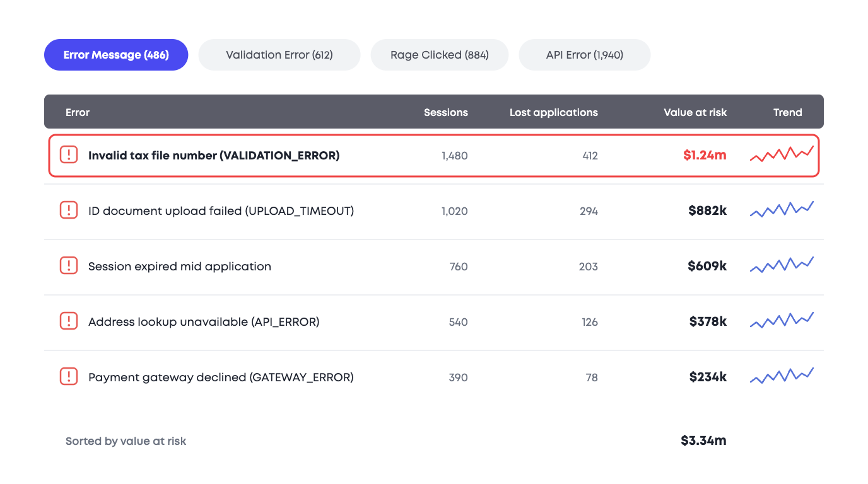
Task: Open trend sparkline for Payment gateway row
Action: click(782, 375)
